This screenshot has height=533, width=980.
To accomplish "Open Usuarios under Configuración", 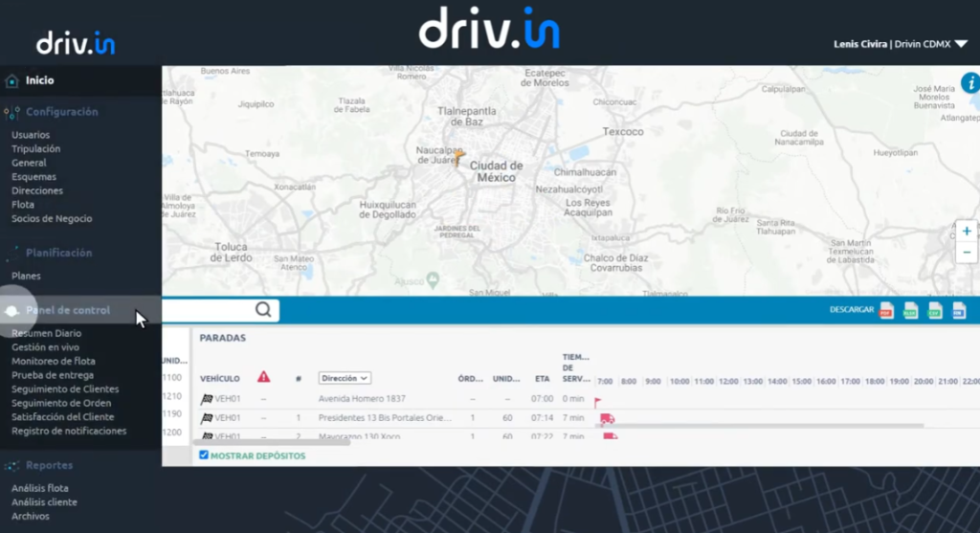I will pyautogui.click(x=31, y=135).
